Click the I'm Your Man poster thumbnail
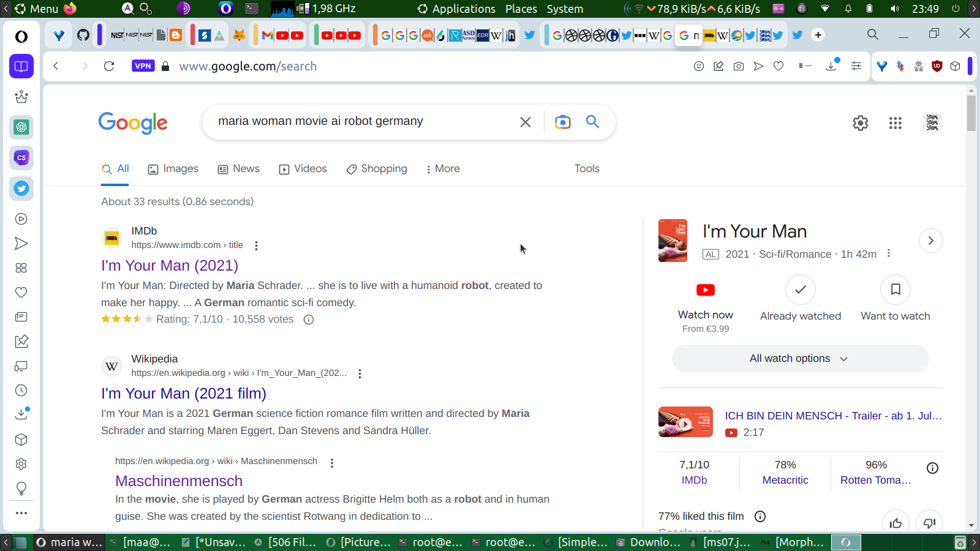This screenshot has height=551, width=980. pos(673,241)
